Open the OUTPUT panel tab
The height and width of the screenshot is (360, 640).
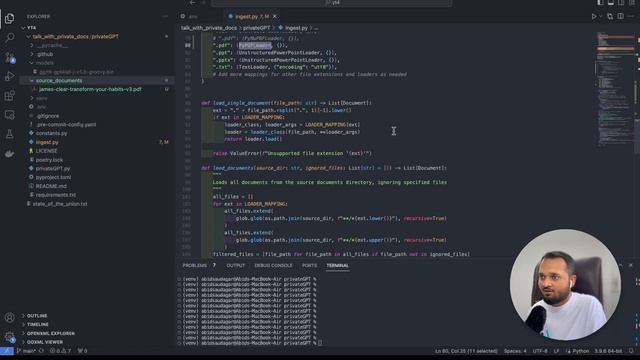click(x=236, y=265)
